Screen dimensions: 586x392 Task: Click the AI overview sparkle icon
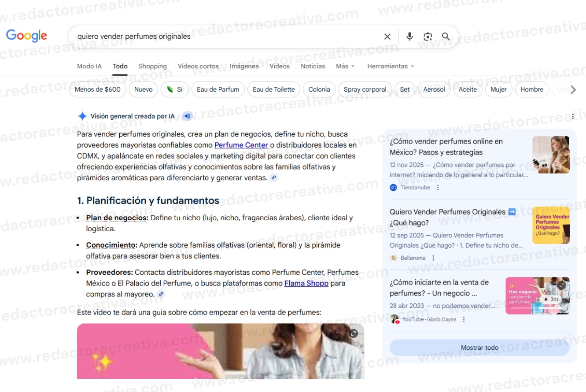(82, 116)
